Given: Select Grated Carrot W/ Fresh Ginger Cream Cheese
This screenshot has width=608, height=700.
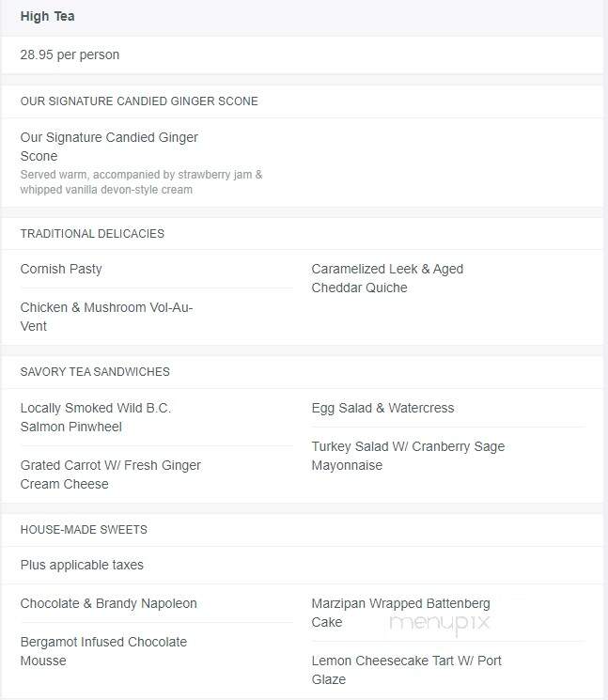Looking at the screenshot, I should point(111,474).
